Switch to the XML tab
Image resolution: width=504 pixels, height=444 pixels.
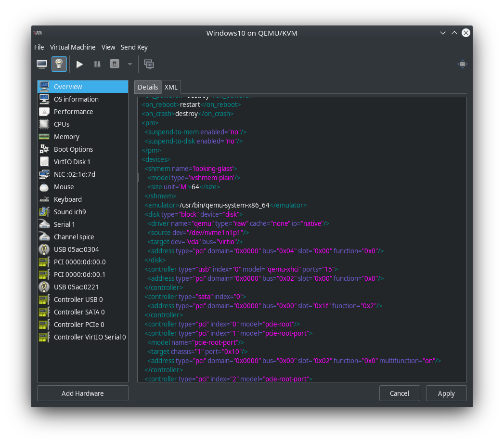[x=171, y=87]
